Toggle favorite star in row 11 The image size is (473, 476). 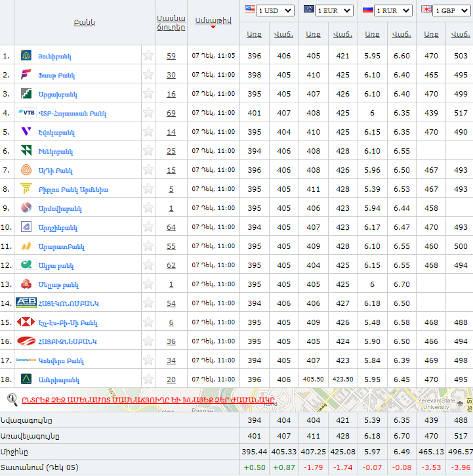(148, 246)
